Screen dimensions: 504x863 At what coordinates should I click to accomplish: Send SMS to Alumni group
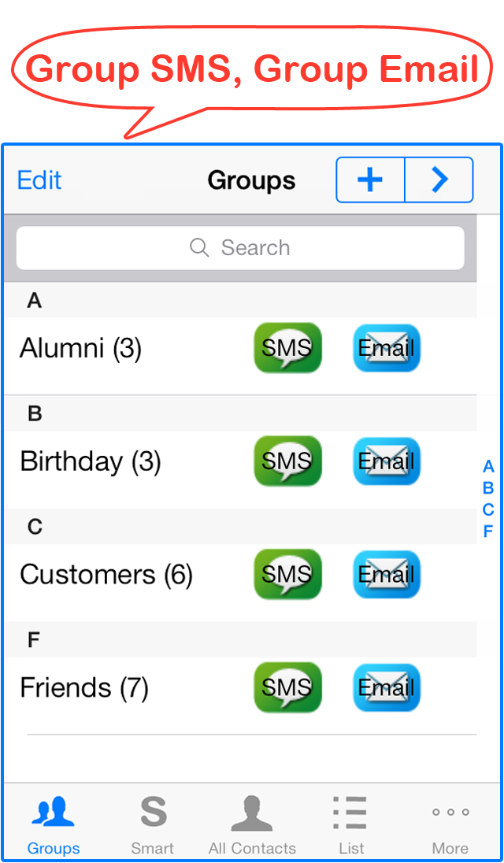[x=287, y=347]
